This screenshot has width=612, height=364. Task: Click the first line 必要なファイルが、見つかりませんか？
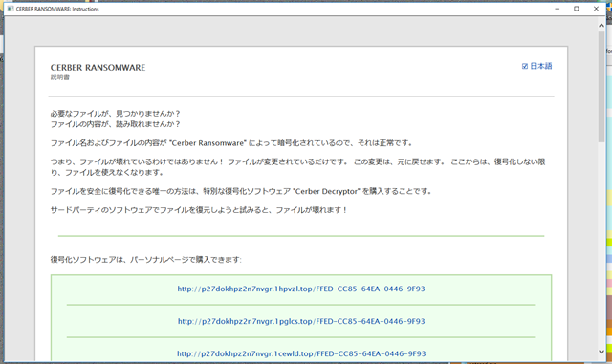116,114
